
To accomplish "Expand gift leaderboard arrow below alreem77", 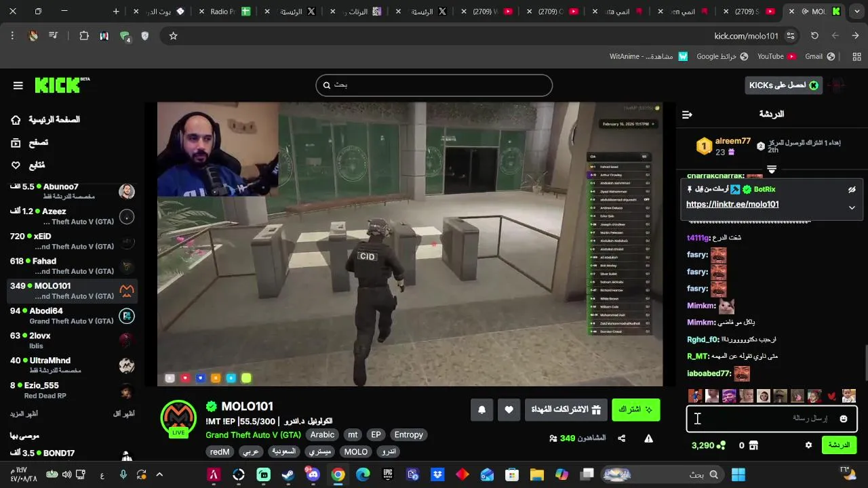I will point(772,169).
